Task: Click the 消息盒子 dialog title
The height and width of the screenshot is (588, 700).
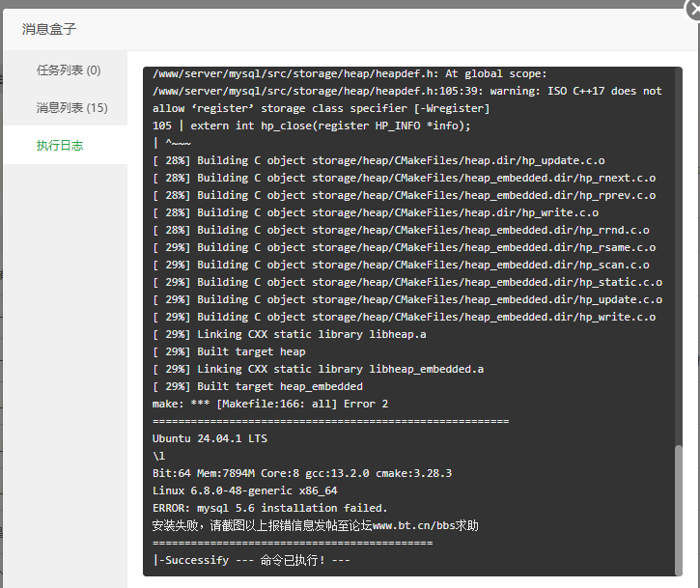Action: tap(49, 29)
